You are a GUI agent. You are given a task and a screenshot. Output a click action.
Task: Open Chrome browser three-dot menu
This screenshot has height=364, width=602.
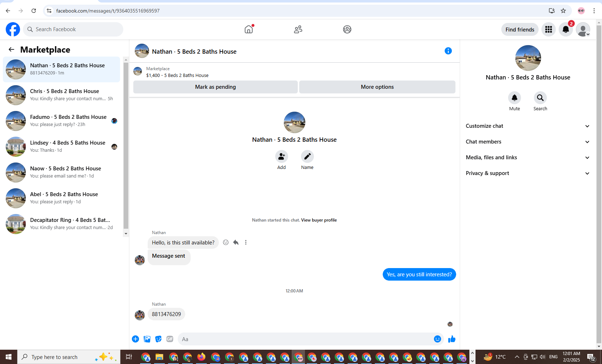[594, 11]
